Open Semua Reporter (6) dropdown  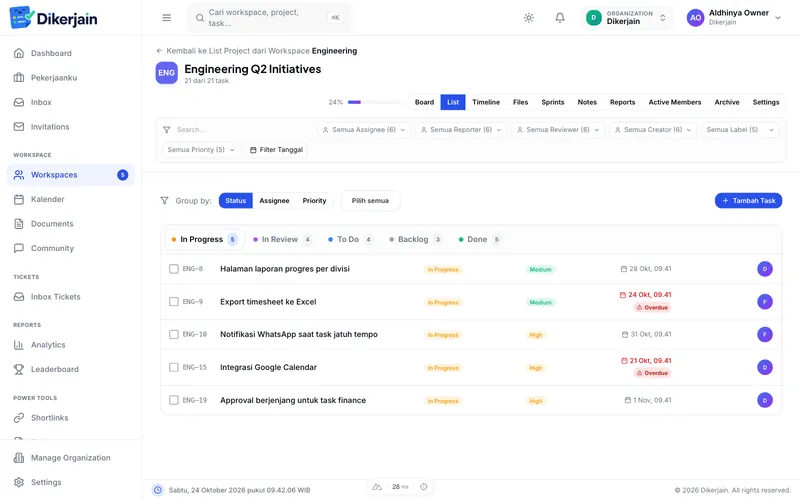point(461,130)
